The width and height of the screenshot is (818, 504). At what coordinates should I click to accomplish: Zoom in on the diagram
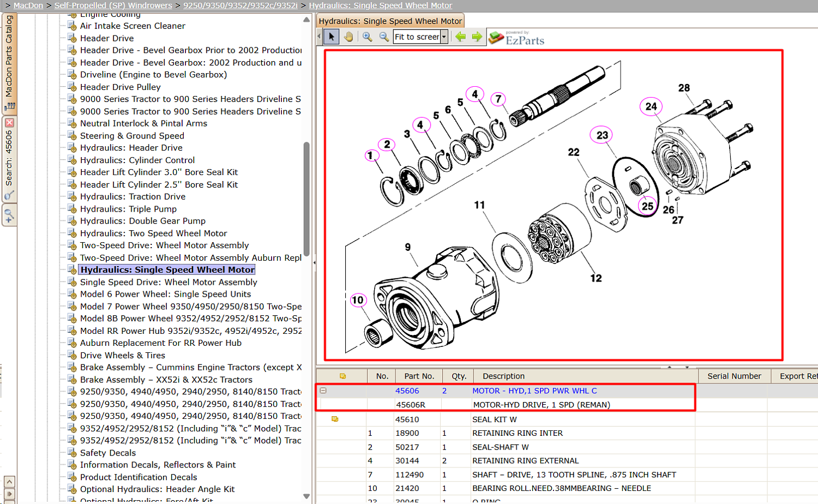pyautogui.click(x=367, y=37)
